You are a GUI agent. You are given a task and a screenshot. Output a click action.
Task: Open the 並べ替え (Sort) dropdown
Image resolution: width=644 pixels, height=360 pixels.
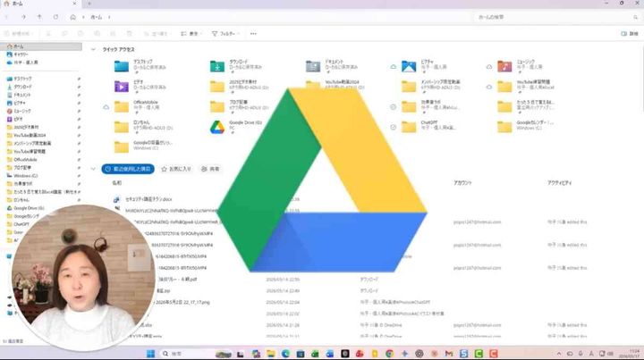point(157,34)
